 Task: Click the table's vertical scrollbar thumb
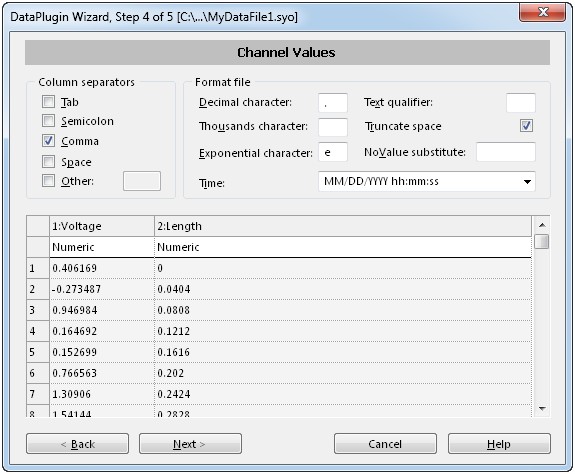[x=542, y=242]
